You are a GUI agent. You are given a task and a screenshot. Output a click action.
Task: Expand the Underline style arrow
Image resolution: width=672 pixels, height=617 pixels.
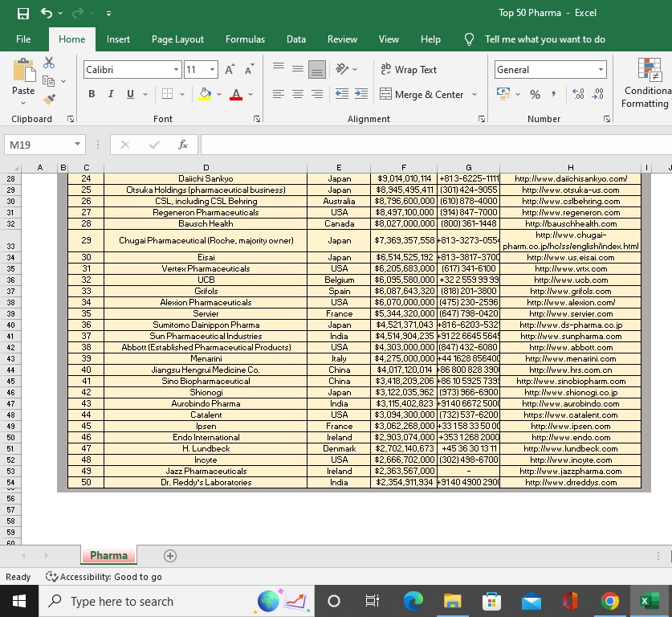[x=145, y=94]
